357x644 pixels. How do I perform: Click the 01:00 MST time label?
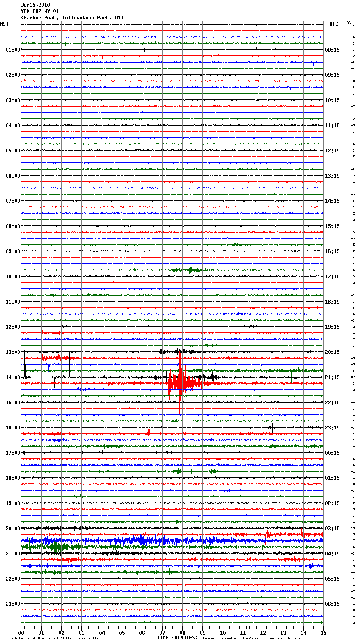point(13,50)
